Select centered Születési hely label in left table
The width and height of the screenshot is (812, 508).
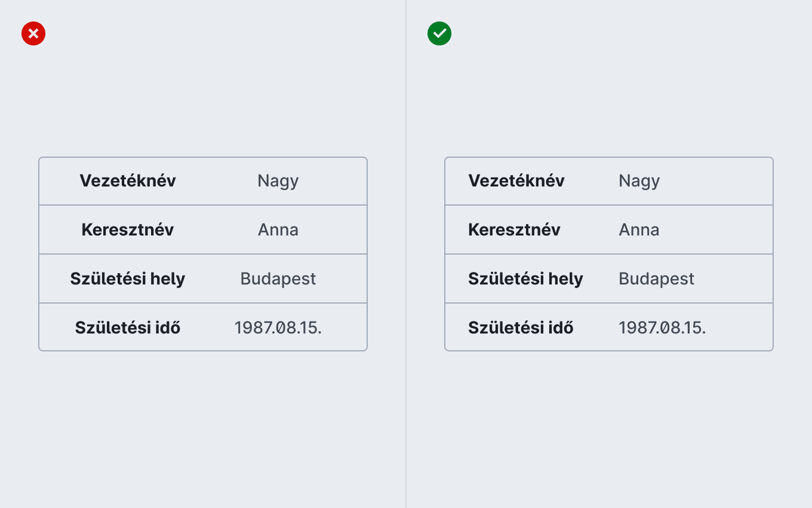point(128,279)
